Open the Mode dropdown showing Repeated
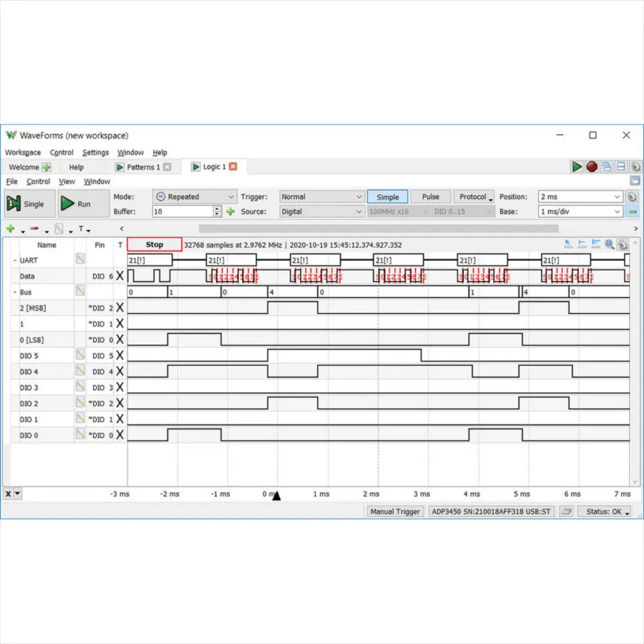Screen dimensions: 644x644 (195, 197)
